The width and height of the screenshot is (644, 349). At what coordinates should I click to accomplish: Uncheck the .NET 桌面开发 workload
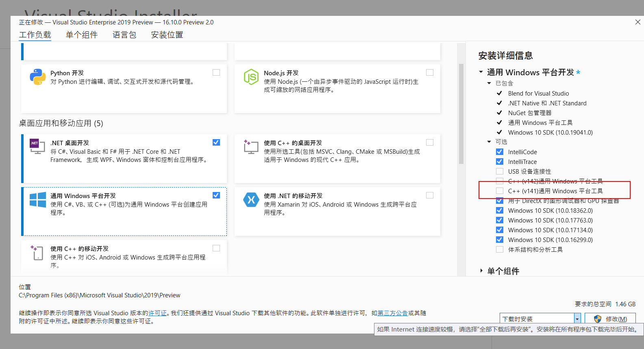[x=216, y=142]
